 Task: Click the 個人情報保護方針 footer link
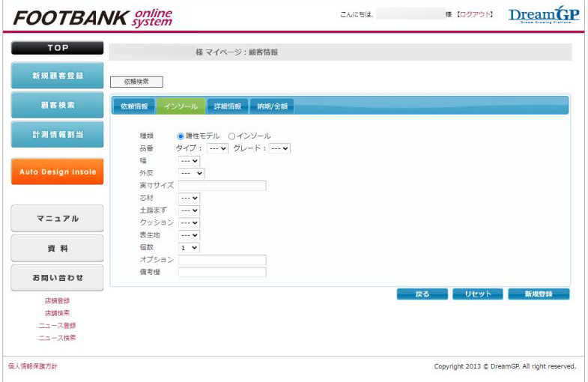[32, 366]
